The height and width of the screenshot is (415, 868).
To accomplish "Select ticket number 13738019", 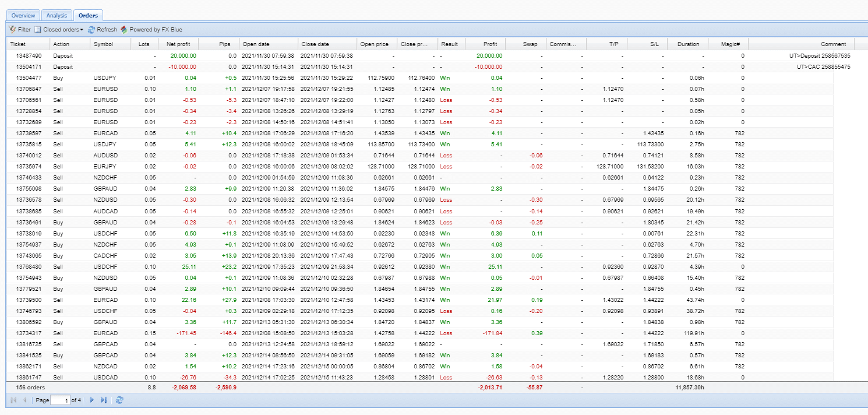I will click(x=28, y=233).
